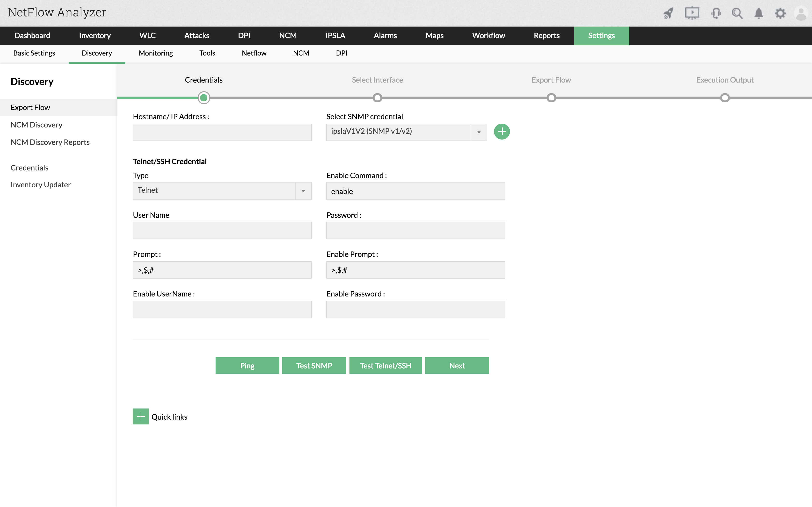Open the Select SNMP credential dropdown

(406, 132)
